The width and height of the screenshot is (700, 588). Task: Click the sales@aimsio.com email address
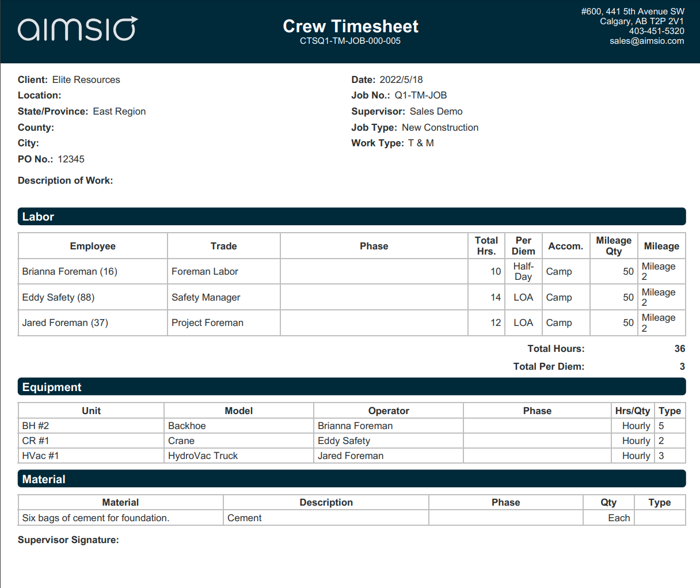coord(647,41)
